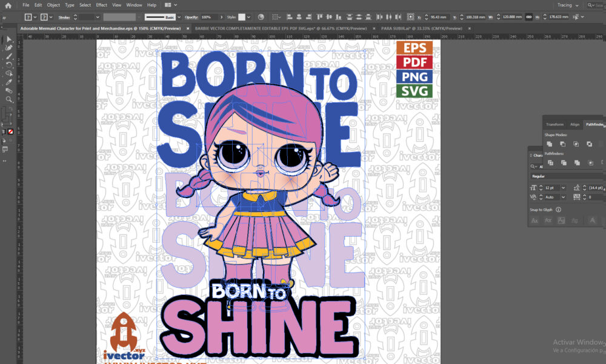The image size is (606, 364).
Task: Select the Selection tool arrow
Action: (9, 39)
